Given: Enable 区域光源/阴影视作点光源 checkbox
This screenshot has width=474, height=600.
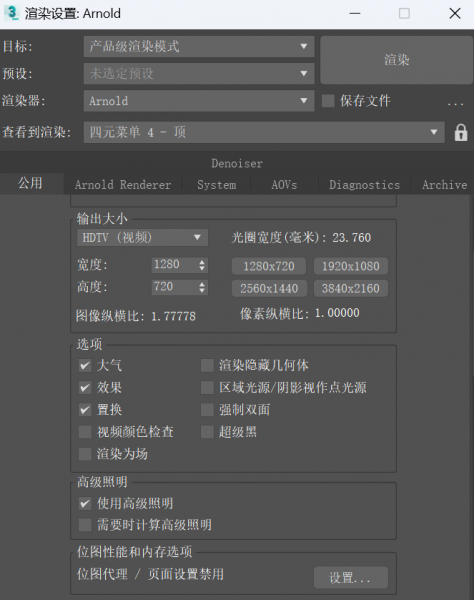Looking at the screenshot, I should [207, 388].
